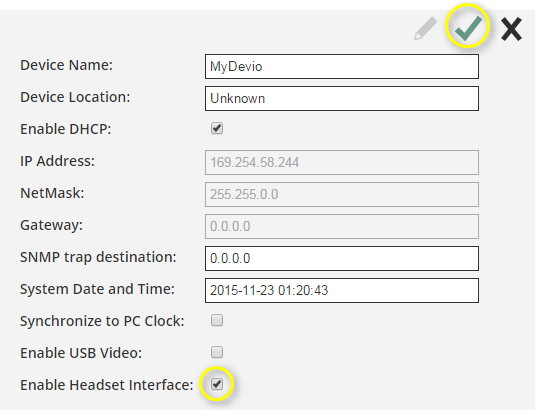
Task: Click the 'Enable Headset Interface:' label
Action: [107, 385]
